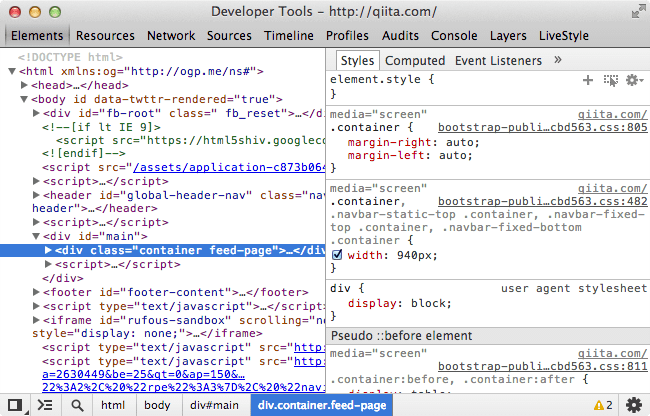The width and height of the screenshot is (650, 416).
Task: Switch to the Computed sidebar tab
Action: 415,60
